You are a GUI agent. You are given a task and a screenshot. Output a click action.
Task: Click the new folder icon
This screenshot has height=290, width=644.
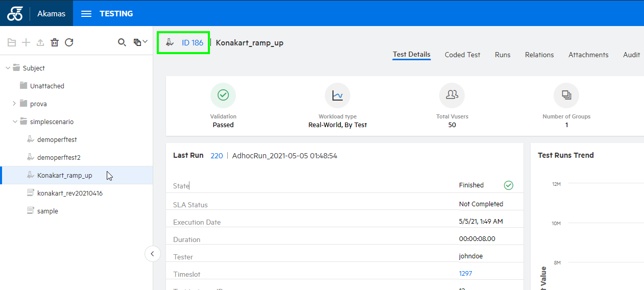click(x=12, y=42)
